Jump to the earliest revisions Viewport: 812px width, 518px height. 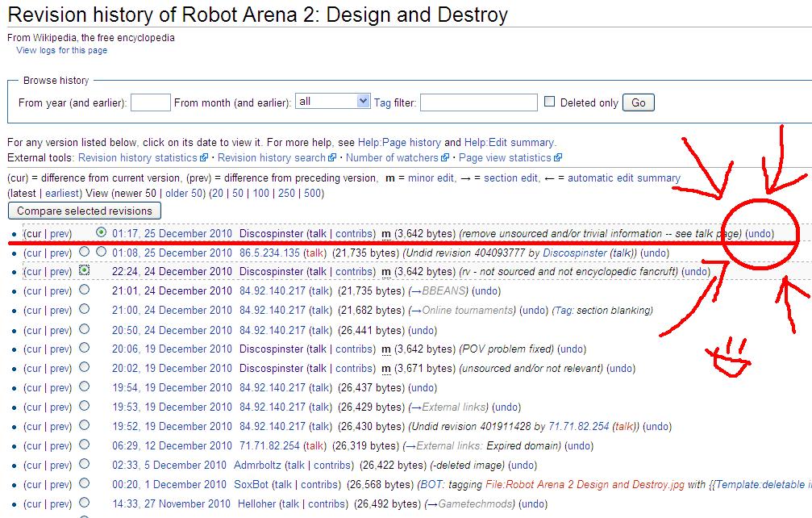pos(63,193)
